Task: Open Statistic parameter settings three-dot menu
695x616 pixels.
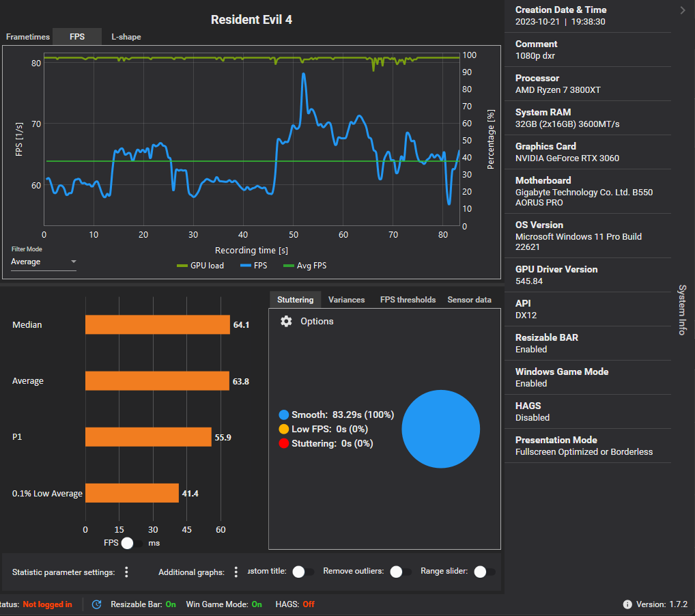Action: [126, 572]
